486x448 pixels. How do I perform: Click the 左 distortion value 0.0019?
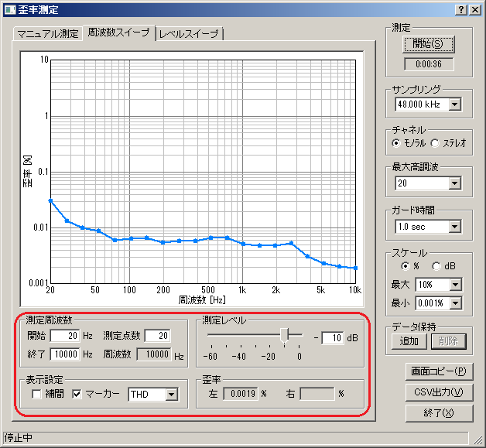click(241, 394)
